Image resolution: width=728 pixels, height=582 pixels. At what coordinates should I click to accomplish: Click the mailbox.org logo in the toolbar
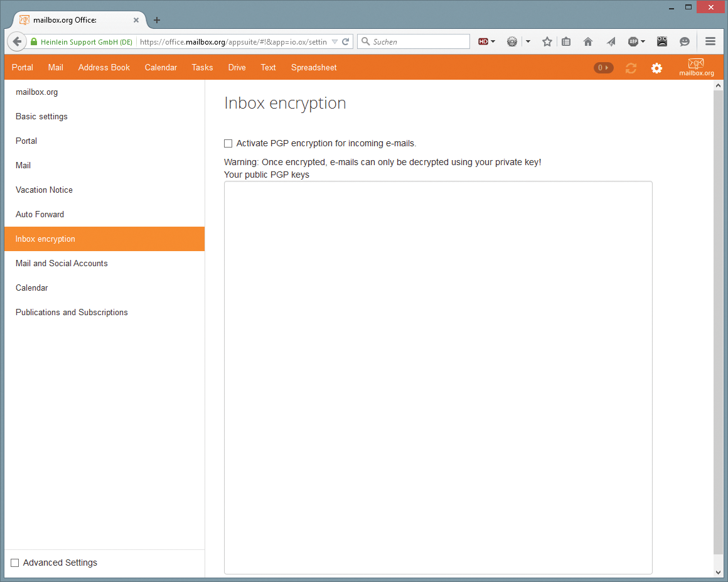pos(696,67)
